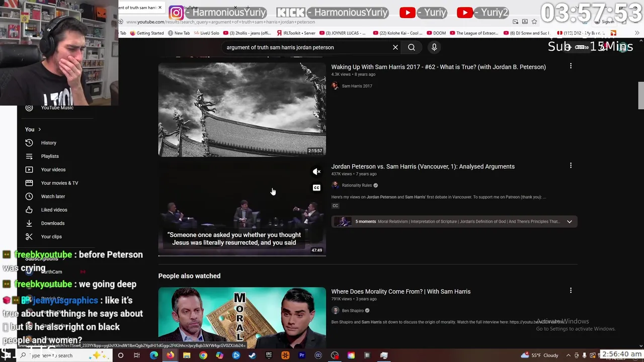644x362 pixels.
Task: Open the Where Does Morality Come From title
Action: click(401, 292)
